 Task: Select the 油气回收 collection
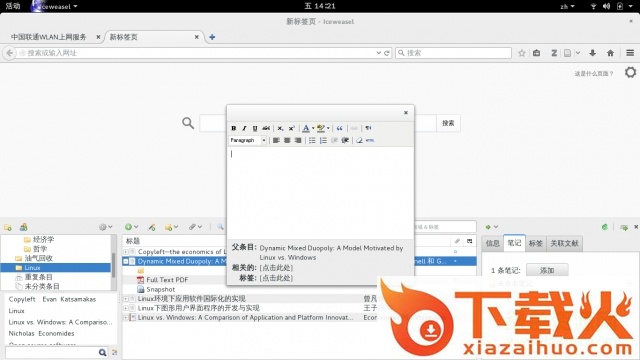(38, 258)
